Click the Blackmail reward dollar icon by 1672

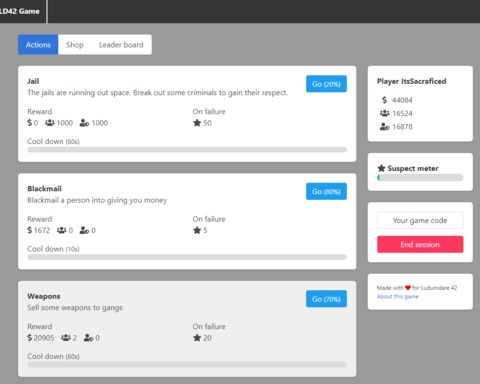point(30,230)
